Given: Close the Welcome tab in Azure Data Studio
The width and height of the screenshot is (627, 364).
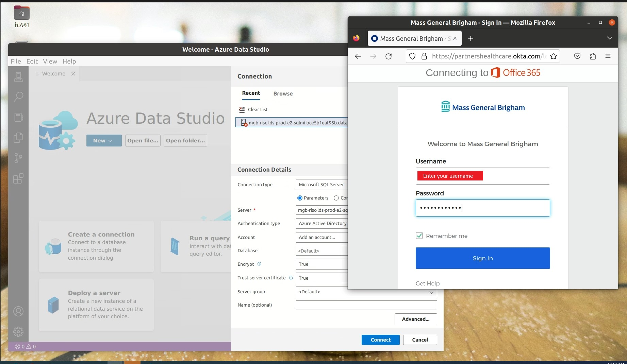Looking at the screenshot, I should 73,74.
